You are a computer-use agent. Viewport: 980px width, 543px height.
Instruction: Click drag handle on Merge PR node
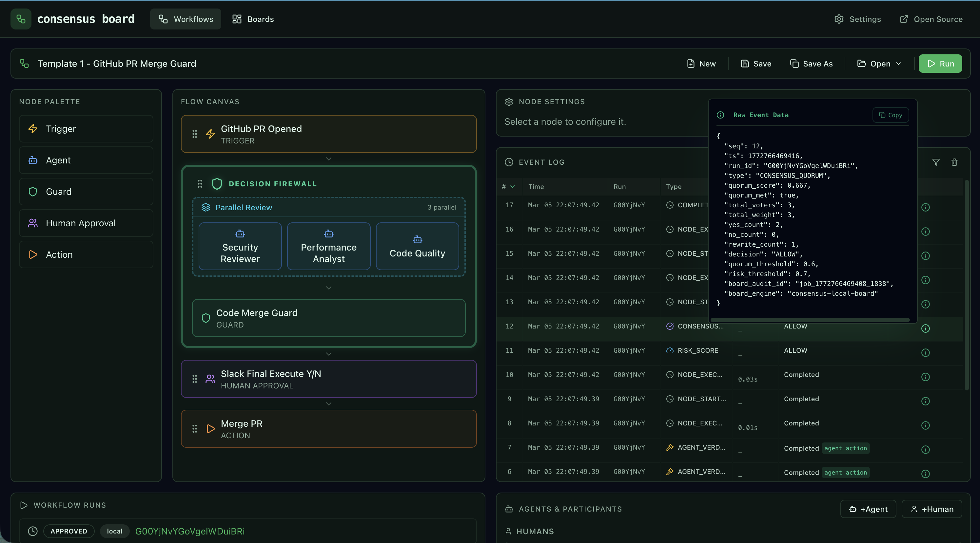tap(194, 429)
